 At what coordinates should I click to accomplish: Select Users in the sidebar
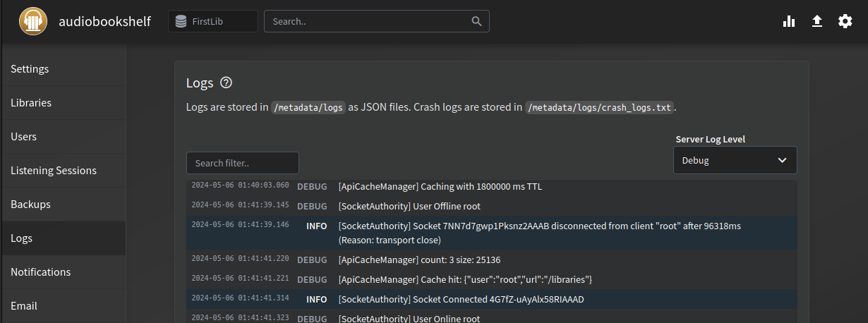(x=24, y=137)
